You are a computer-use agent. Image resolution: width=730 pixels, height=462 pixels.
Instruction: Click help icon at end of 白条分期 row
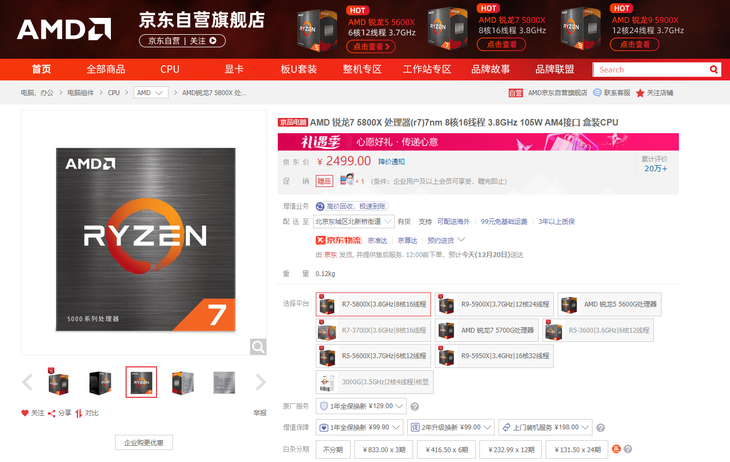click(x=628, y=449)
